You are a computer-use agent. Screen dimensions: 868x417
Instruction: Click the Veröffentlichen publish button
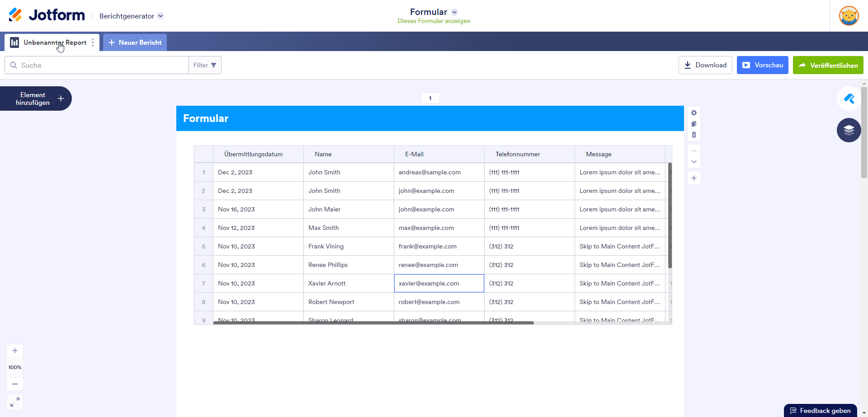click(x=828, y=65)
